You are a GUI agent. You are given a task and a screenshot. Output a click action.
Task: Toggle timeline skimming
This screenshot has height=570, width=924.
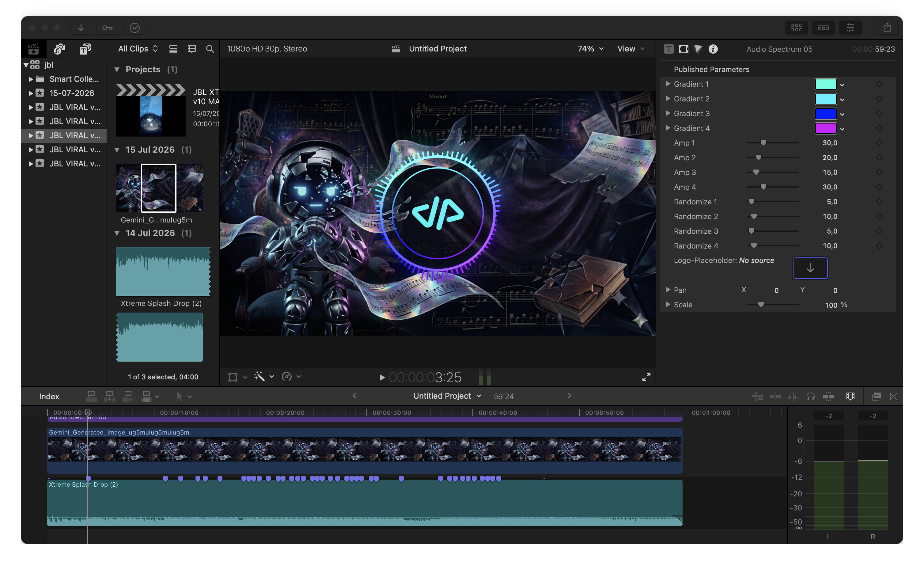tap(775, 396)
